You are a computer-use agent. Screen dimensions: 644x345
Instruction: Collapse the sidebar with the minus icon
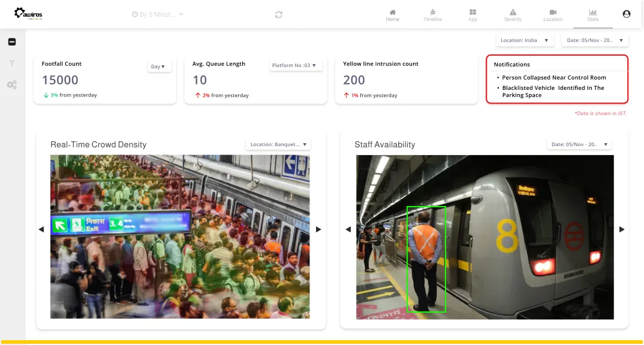[x=12, y=42]
